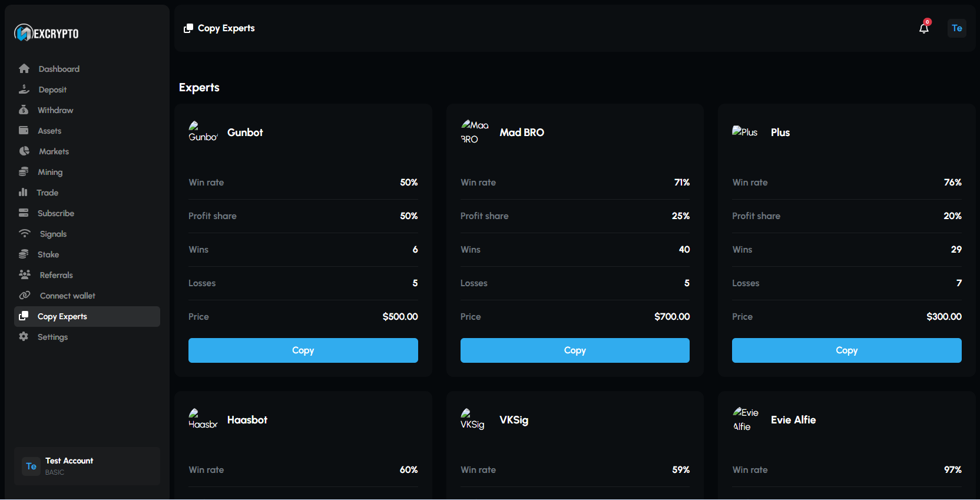Viewport: 980px width, 500px height.
Task: Click the Withdraw money bag icon
Action: (x=24, y=110)
